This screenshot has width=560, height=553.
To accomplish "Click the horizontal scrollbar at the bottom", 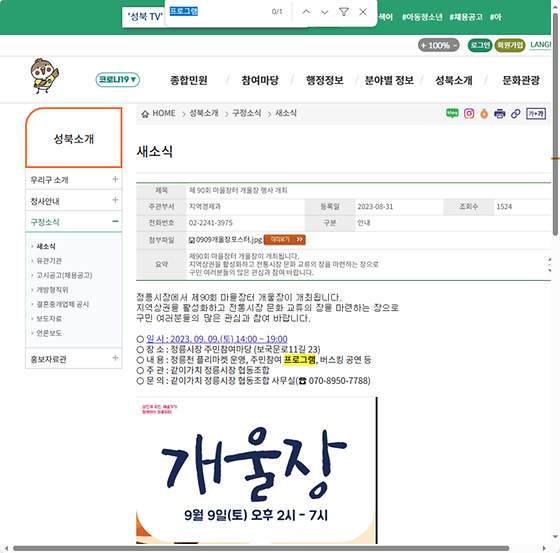I will [x=261, y=548].
